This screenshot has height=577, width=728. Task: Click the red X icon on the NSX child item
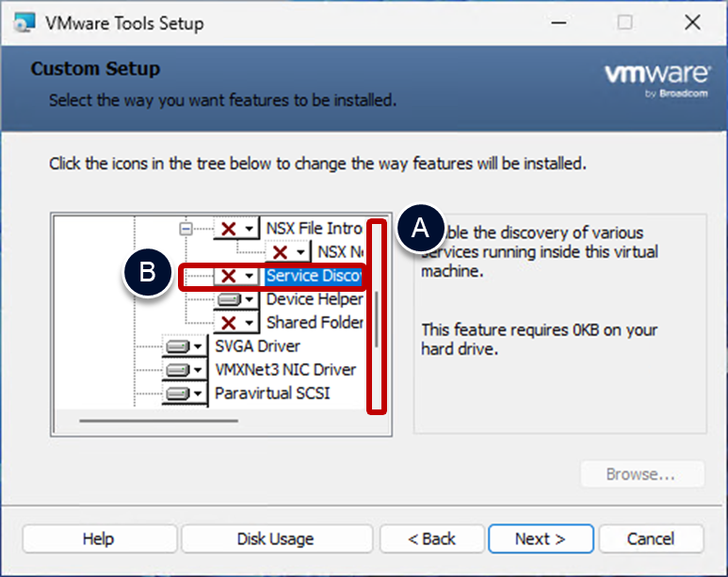[280, 252]
